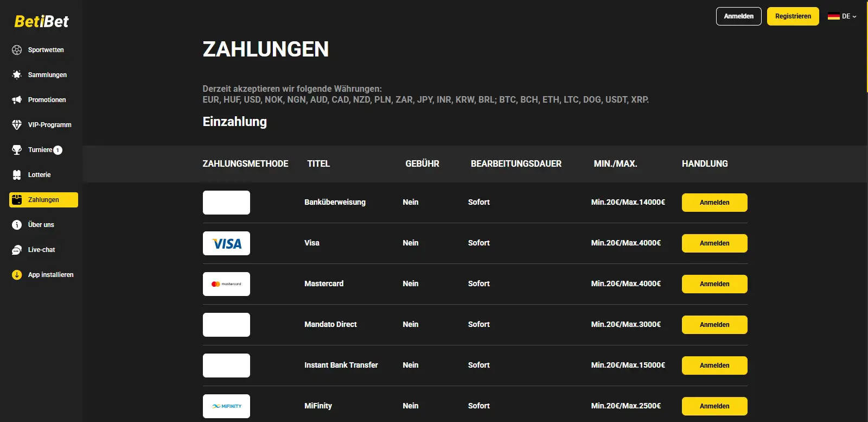Screen dimensions: 868x422
Task: Click the Mastercard logo thumbnail
Action: tap(226, 284)
